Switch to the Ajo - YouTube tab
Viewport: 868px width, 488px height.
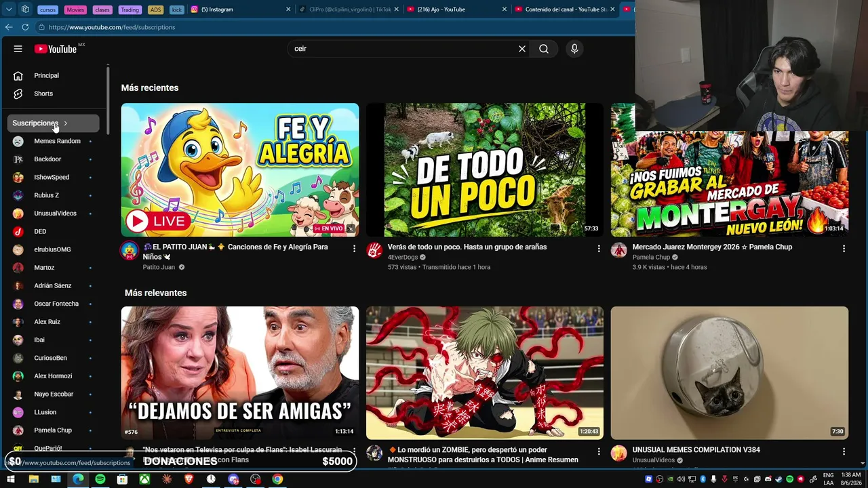(x=457, y=9)
